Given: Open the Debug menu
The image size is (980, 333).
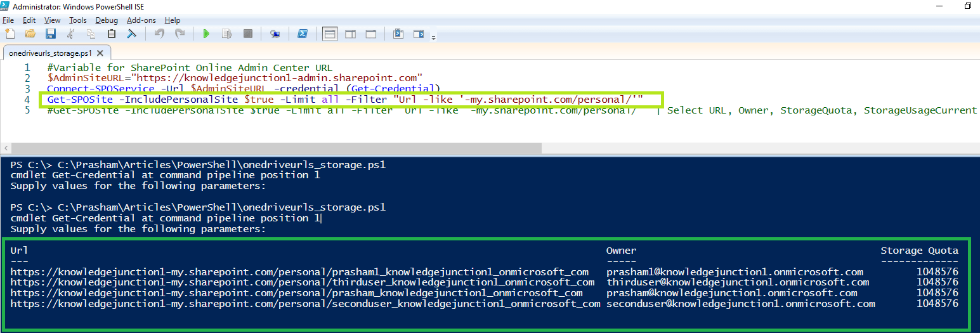Looking at the screenshot, I should pyautogui.click(x=107, y=20).
